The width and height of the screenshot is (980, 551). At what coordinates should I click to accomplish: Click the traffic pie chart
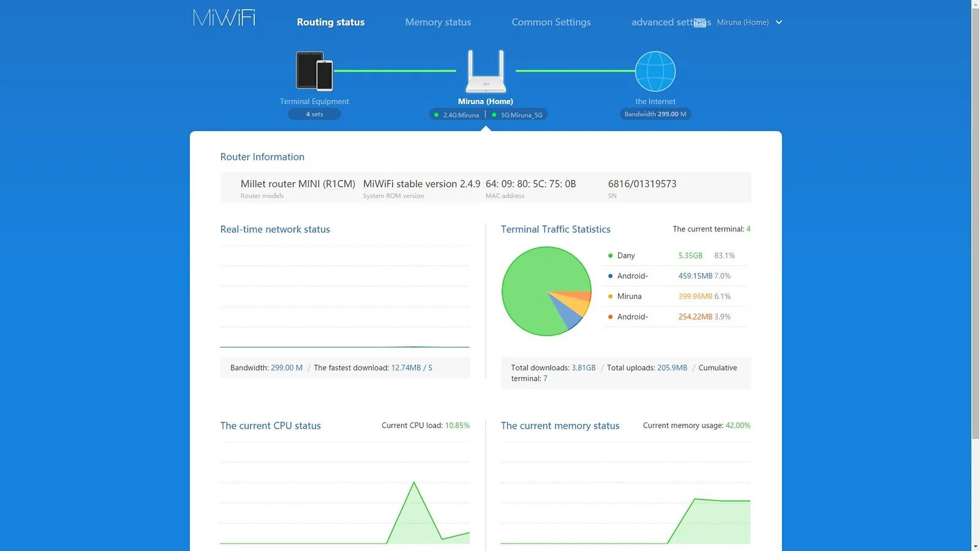[546, 291]
